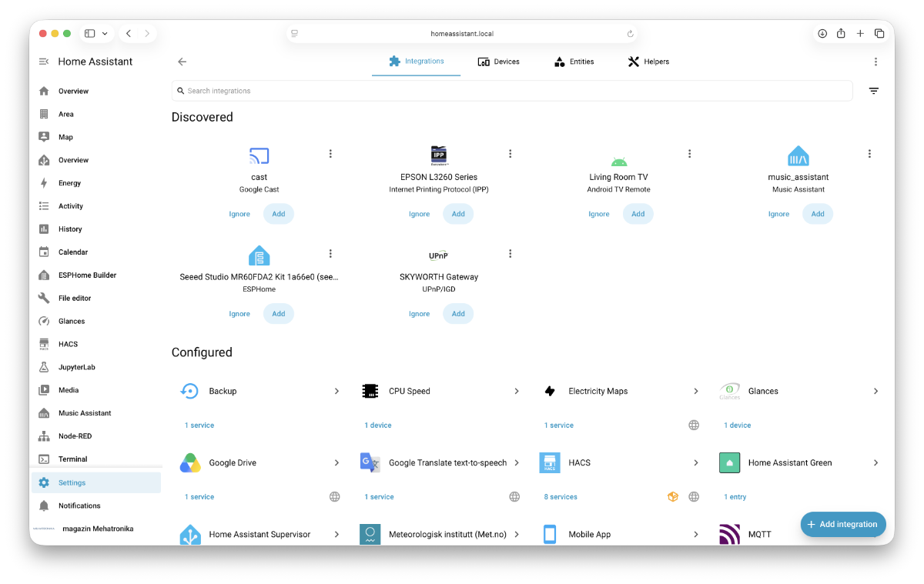Launch ESPHome Builder from sidebar

(96, 275)
